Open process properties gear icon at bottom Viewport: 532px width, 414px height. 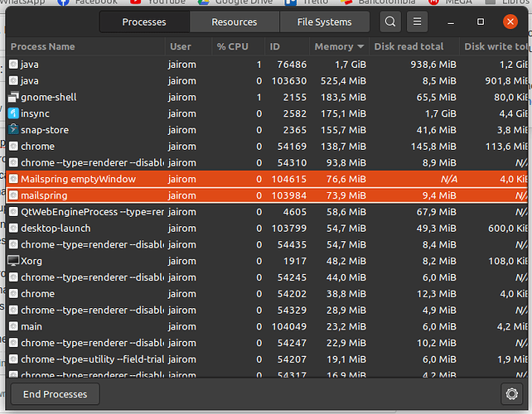click(x=511, y=394)
